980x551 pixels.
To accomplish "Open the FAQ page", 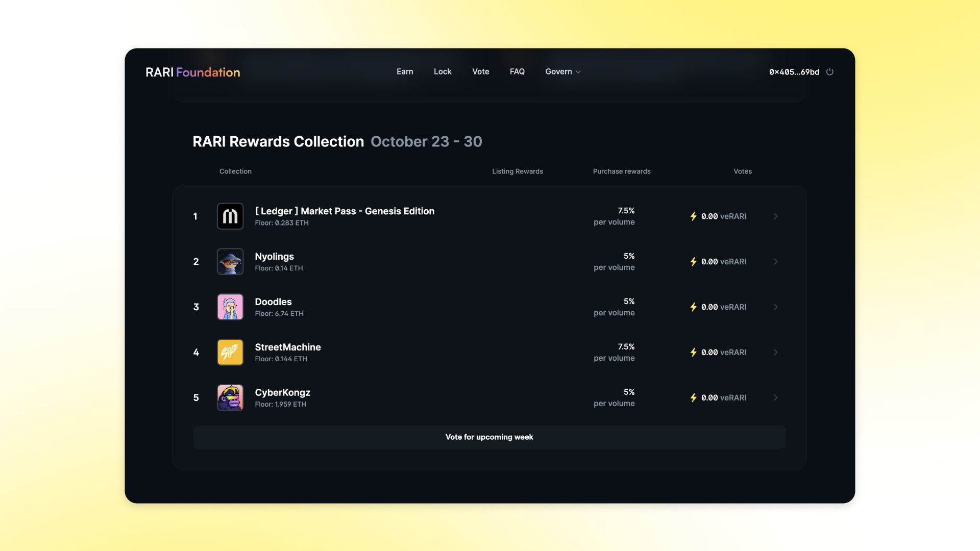I will [517, 72].
